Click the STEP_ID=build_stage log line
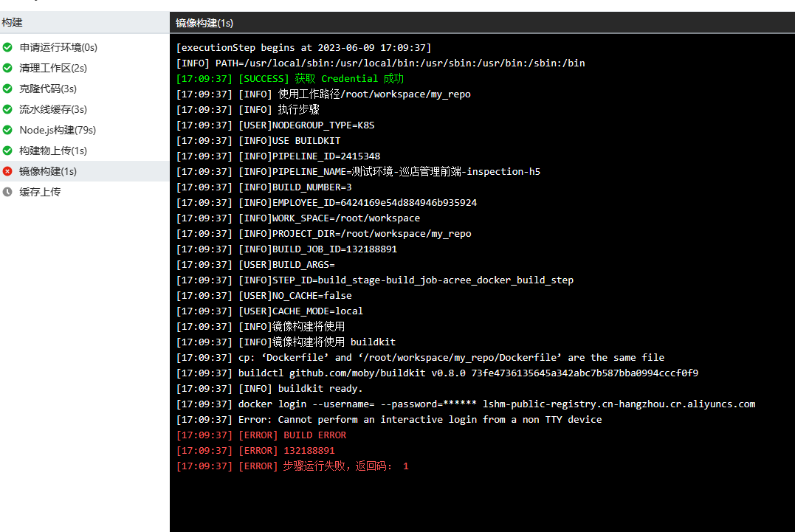Image resolution: width=795 pixels, height=532 pixels. click(375, 280)
